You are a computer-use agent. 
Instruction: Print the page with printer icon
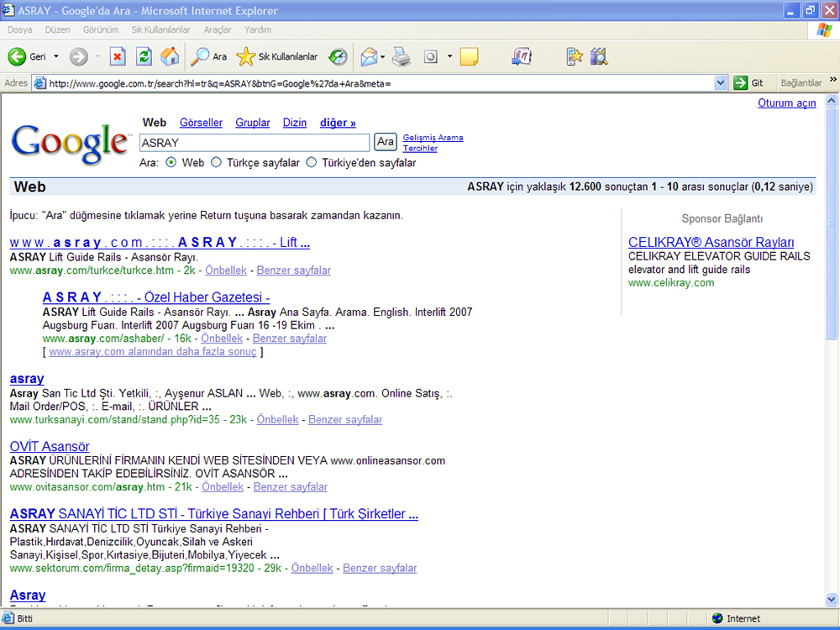tap(402, 56)
